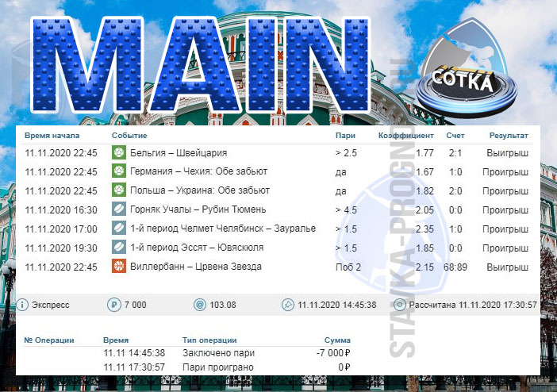
Task: Select the event Виллербанн – Црвена Звезда
Action: 196,266
